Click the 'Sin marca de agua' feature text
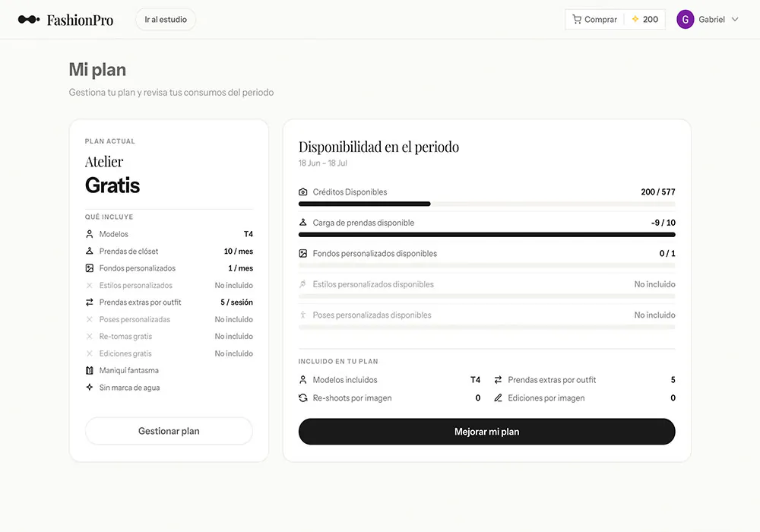Screen dimensions: 760x532 (x=129, y=388)
